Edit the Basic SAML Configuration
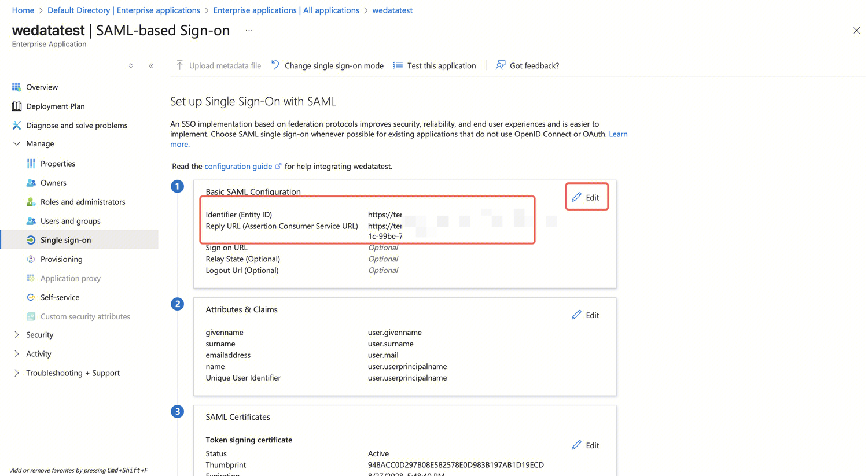The width and height of the screenshot is (868, 476). 586,197
